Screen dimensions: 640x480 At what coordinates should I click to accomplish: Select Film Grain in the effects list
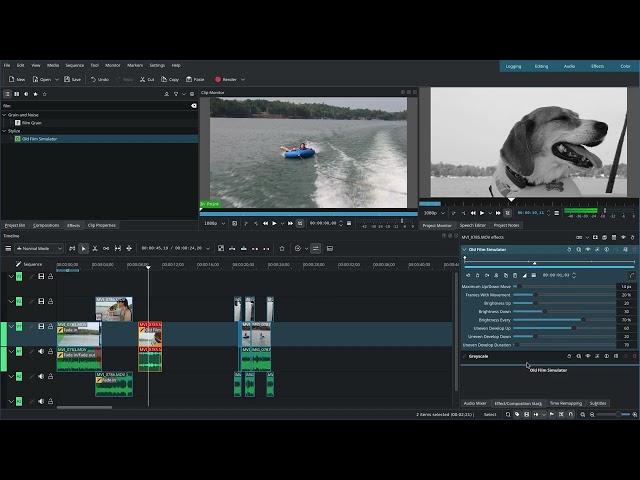click(x=31, y=123)
